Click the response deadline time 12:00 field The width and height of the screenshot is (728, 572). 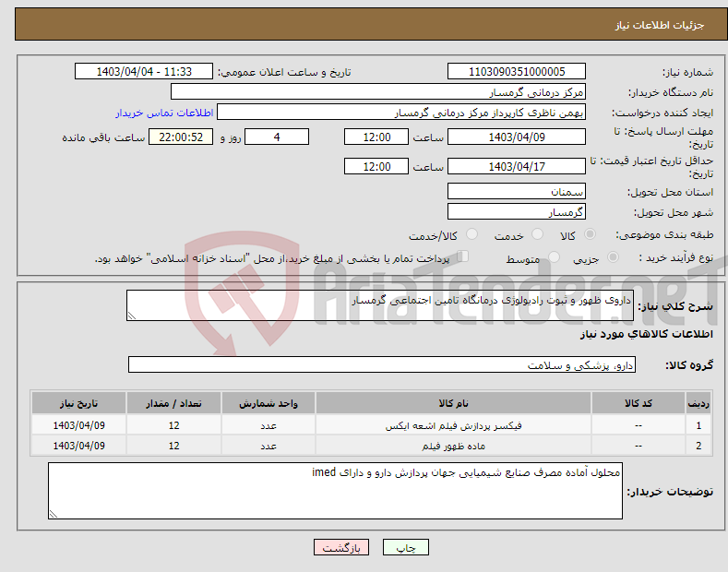pos(376,137)
